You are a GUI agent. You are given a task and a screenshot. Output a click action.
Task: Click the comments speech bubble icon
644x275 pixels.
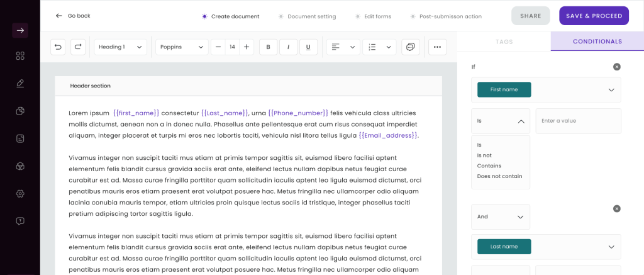click(x=410, y=47)
